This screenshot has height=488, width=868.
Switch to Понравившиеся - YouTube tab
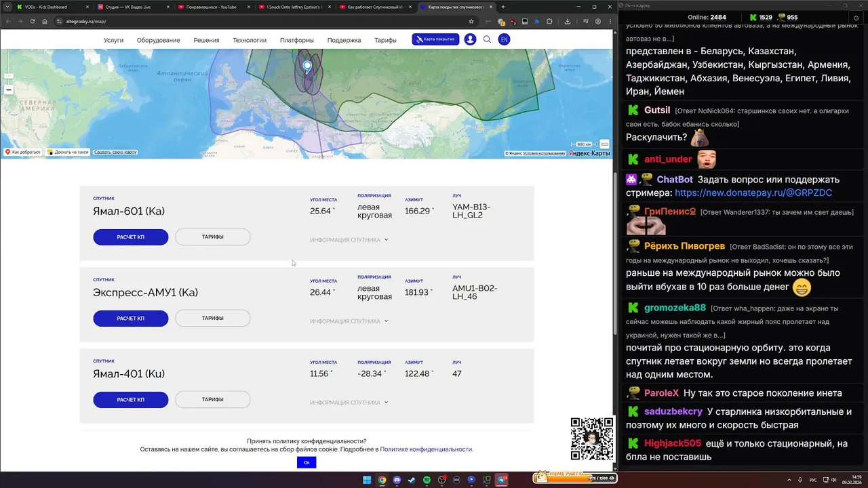click(214, 7)
